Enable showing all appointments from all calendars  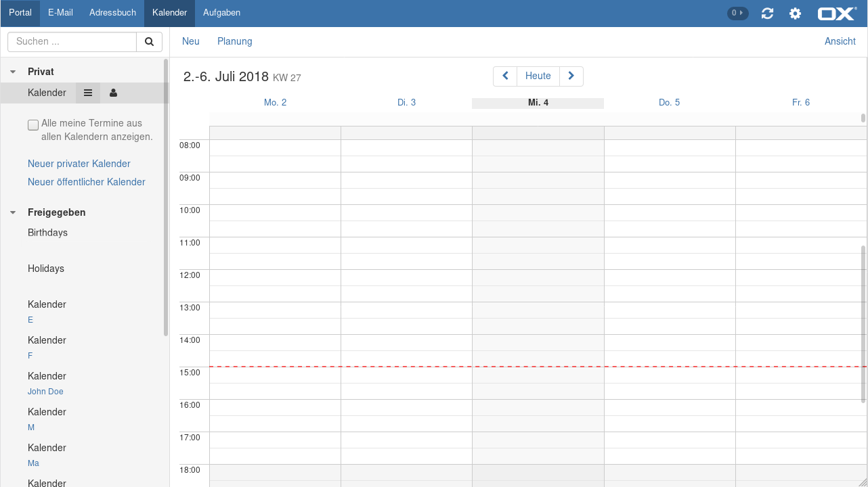pyautogui.click(x=33, y=124)
